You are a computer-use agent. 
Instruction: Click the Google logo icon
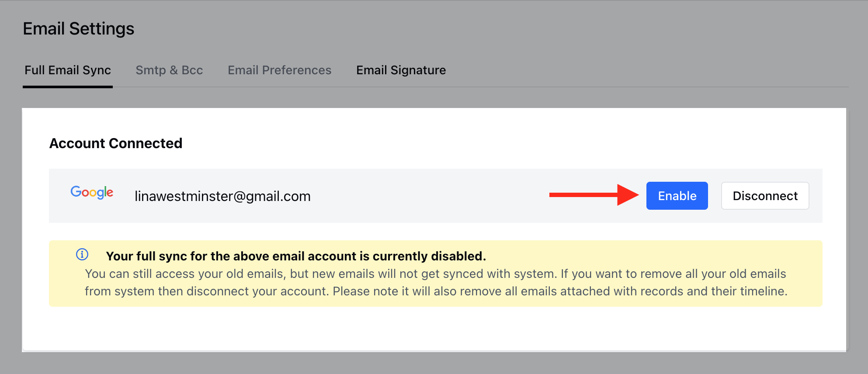tap(92, 192)
